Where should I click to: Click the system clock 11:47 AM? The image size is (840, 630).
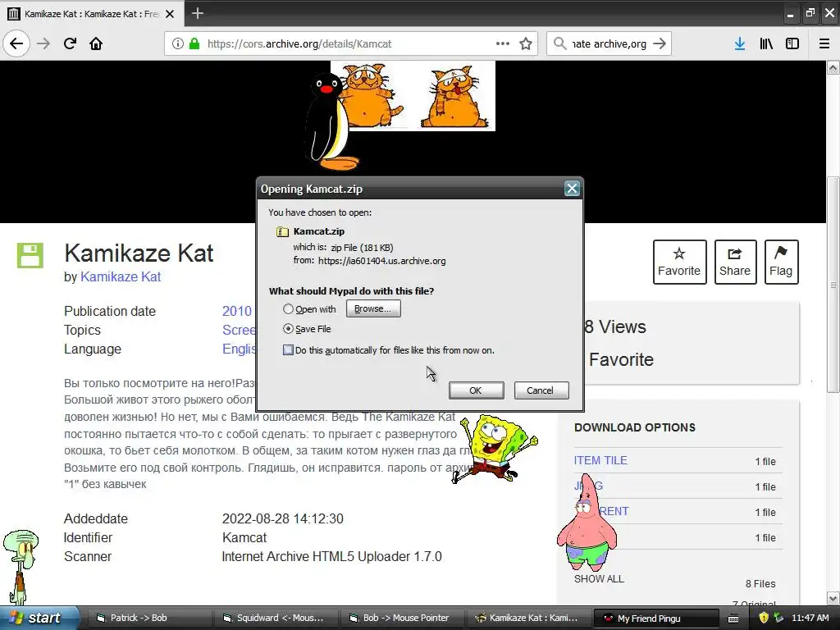(810, 619)
